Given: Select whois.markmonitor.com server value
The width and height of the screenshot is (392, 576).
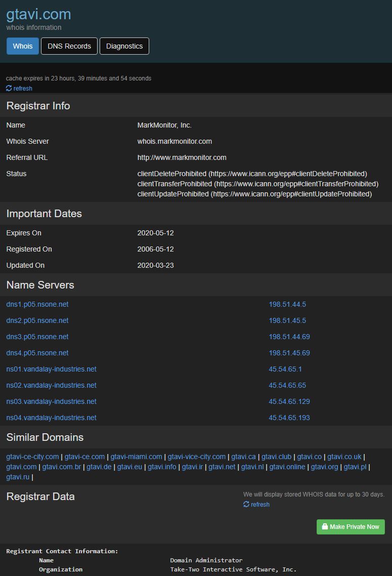Looking at the screenshot, I should point(175,141).
